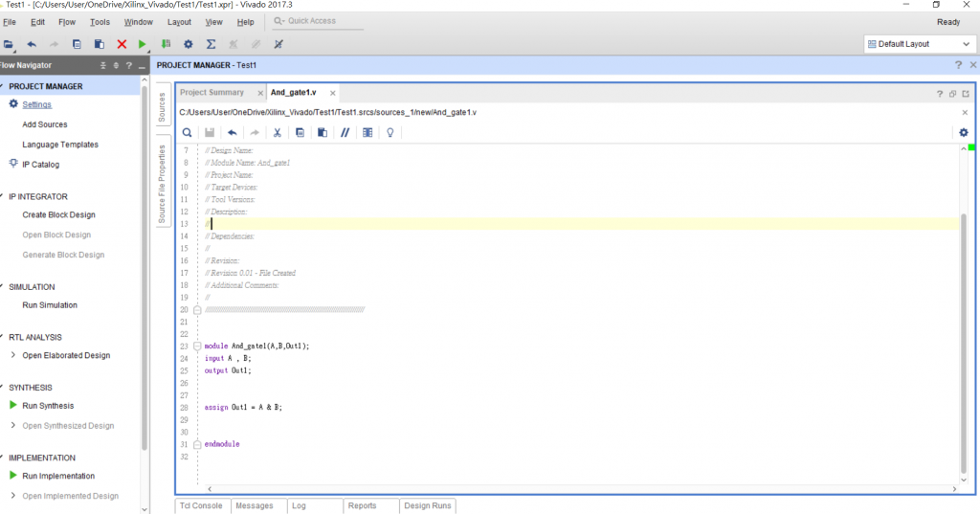Open the Design Runs tab
The height and width of the screenshot is (514, 980).
coord(428,506)
